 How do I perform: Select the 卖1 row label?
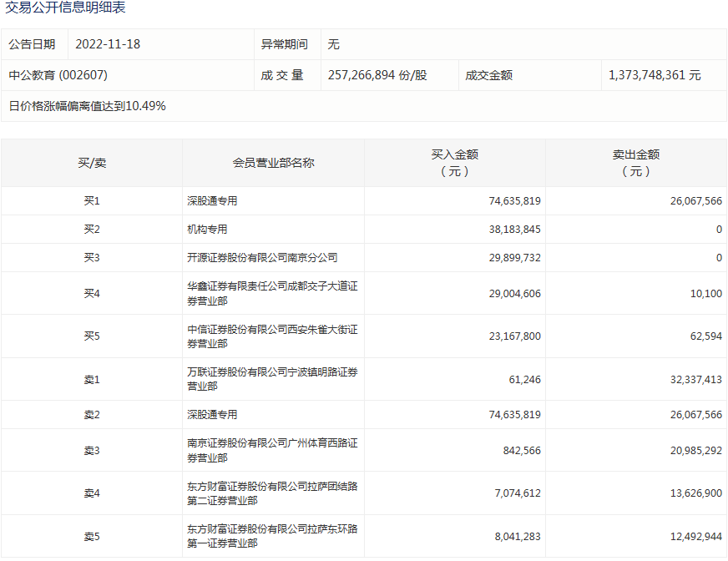click(92, 379)
